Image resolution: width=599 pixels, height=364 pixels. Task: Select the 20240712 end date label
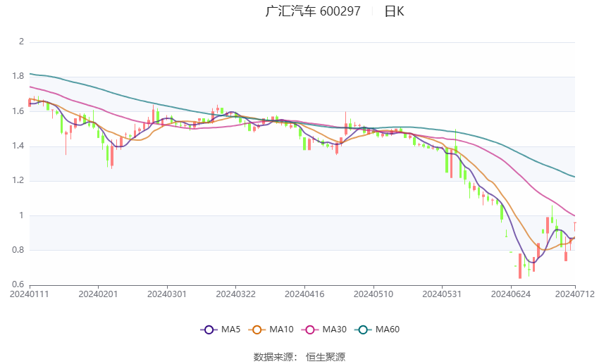click(574, 294)
